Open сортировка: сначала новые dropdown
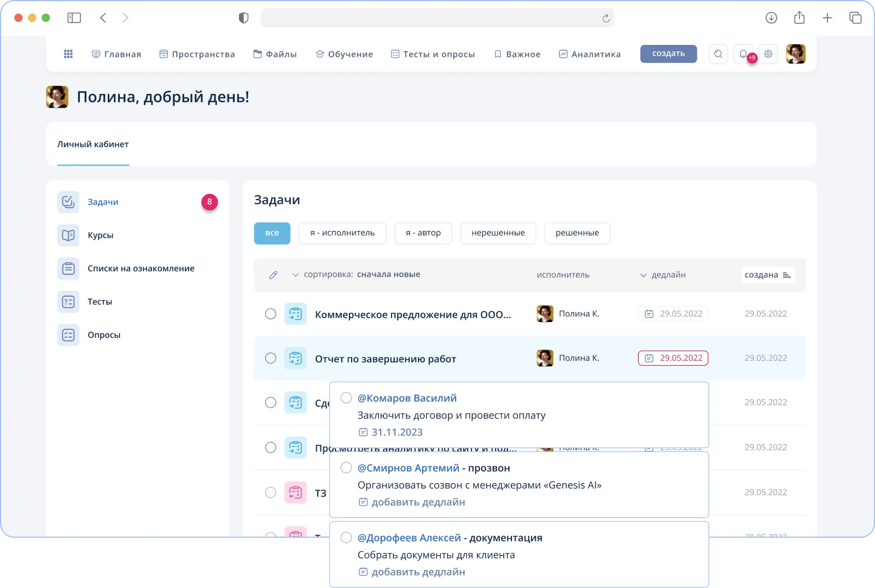This screenshot has width=875, height=588. (356, 275)
